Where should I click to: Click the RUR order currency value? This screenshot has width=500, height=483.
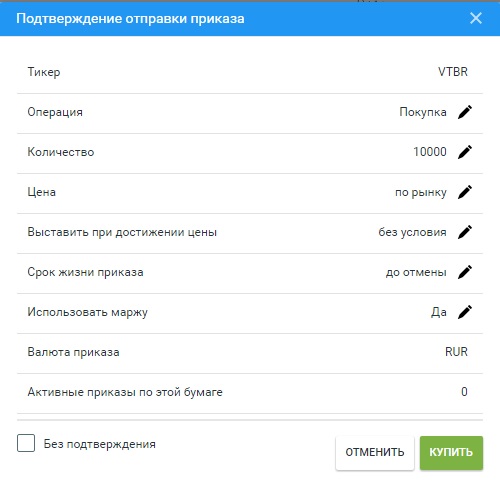click(x=456, y=352)
